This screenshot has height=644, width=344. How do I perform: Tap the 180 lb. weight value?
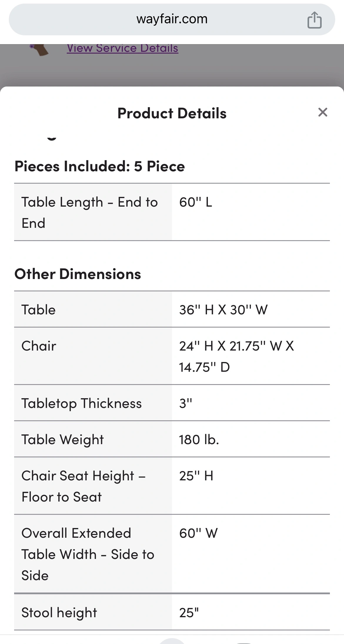(x=199, y=439)
